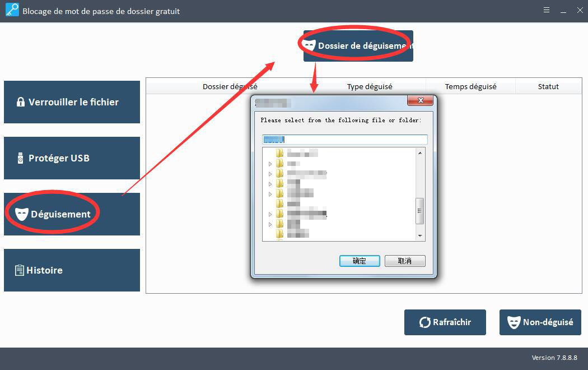Click the Type déguisé column header
Screen dimensions: 588x370
pyautogui.click(x=370, y=87)
